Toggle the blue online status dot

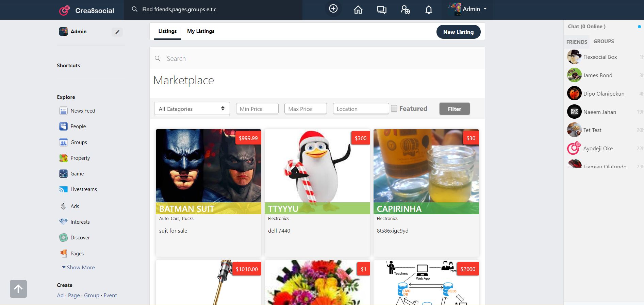pos(639,27)
